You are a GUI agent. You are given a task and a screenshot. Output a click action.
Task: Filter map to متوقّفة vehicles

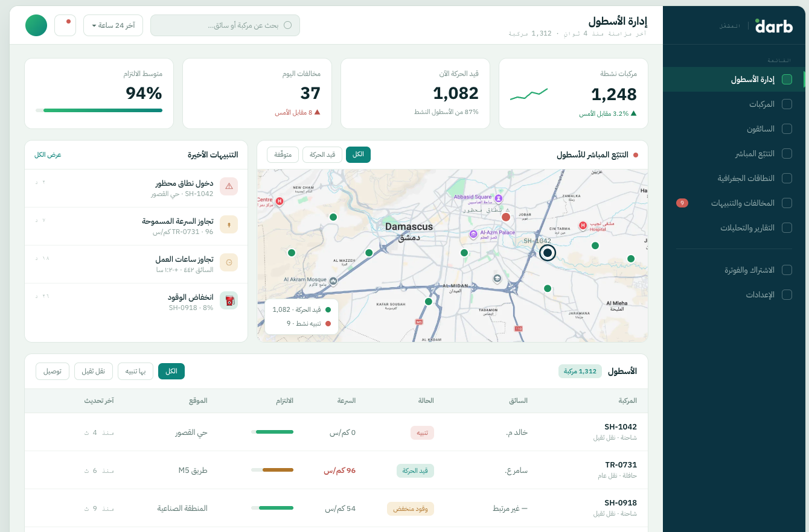click(283, 154)
